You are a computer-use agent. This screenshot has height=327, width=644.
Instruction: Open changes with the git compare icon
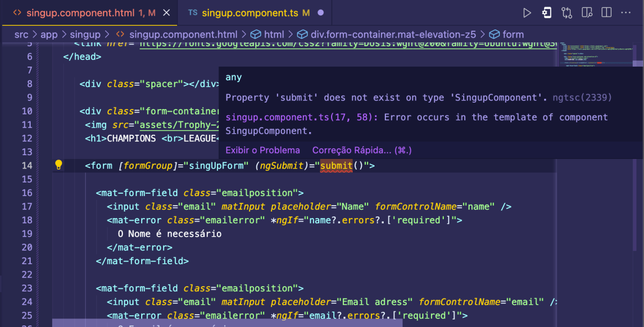click(x=567, y=12)
